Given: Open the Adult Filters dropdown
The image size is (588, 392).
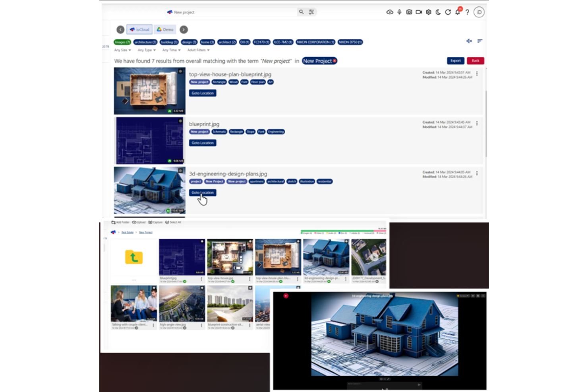Looking at the screenshot, I should (198, 50).
